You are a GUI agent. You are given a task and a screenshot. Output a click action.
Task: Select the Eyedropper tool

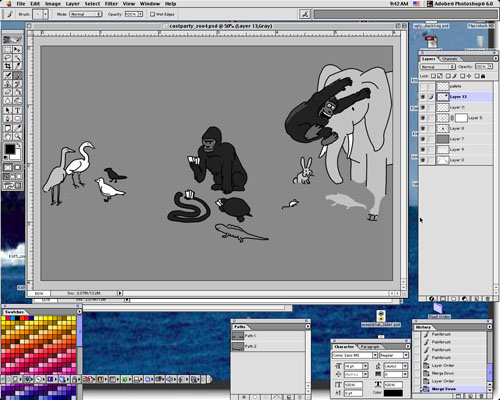[x=18, y=128]
